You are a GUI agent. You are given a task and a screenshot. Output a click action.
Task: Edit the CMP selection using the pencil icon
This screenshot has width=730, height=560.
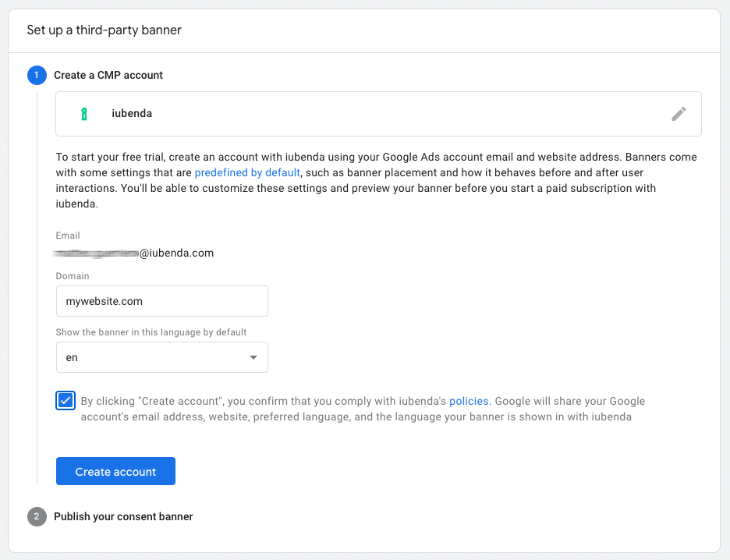679,113
